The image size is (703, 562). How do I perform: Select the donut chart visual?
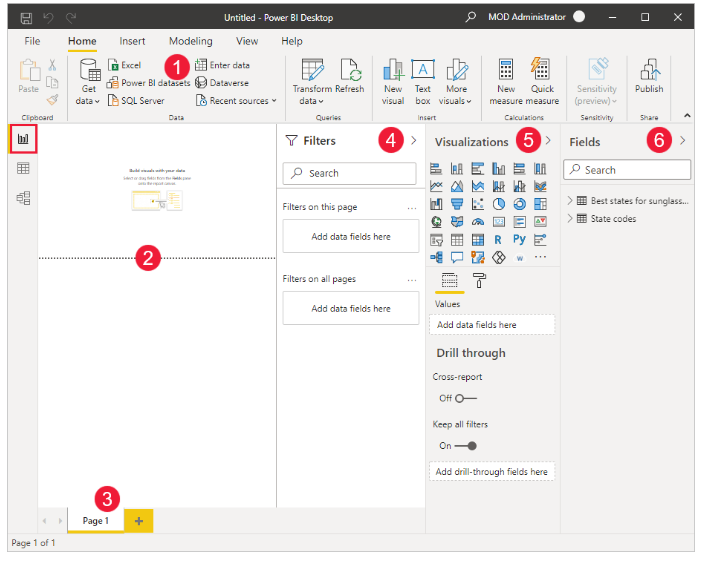click(520, 204)
